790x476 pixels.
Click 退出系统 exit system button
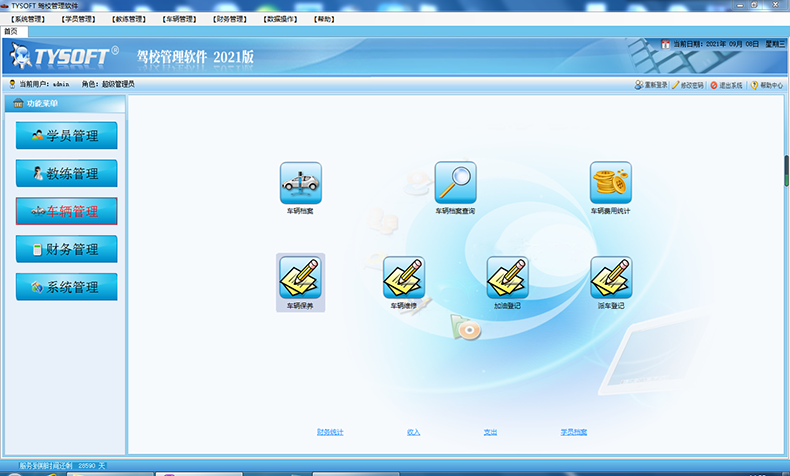click(x=726, y=85)
